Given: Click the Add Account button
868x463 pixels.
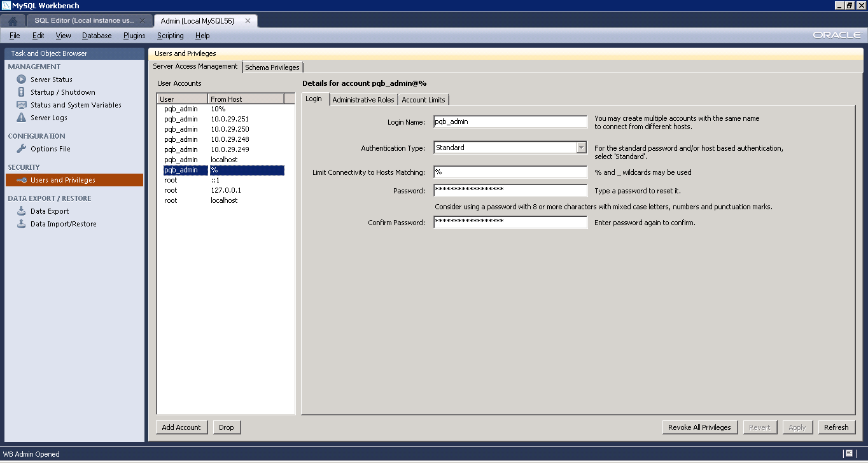Looking at the screenshot, I should pos(181,427).
